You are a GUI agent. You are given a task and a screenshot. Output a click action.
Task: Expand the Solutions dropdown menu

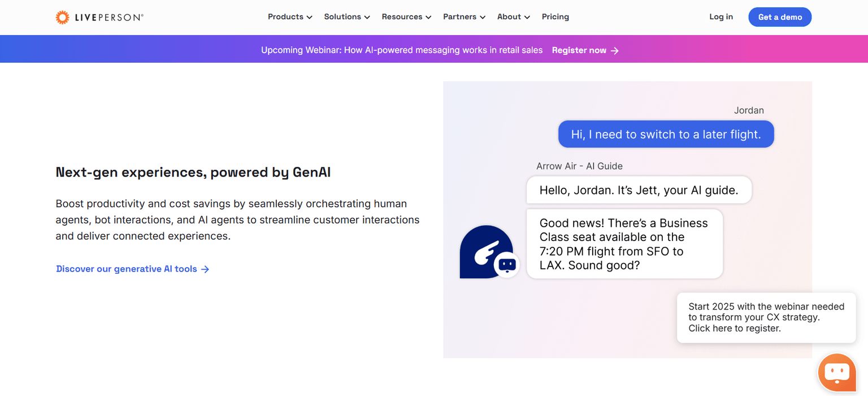click(347, 17)
